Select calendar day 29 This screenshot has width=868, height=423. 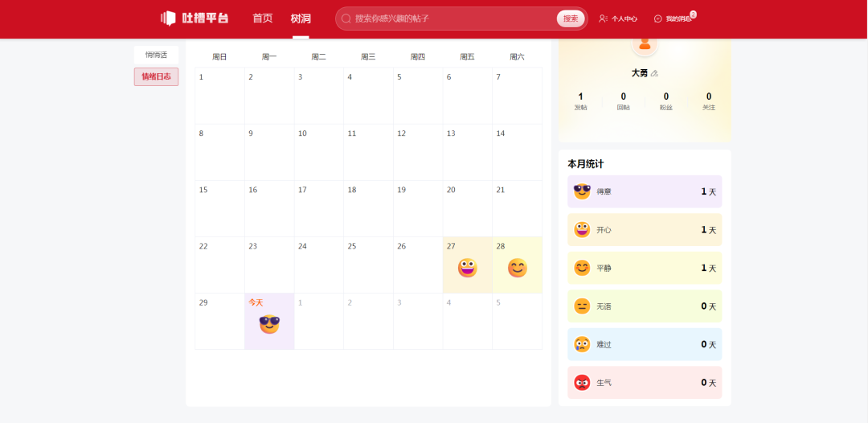coord(219,322)
